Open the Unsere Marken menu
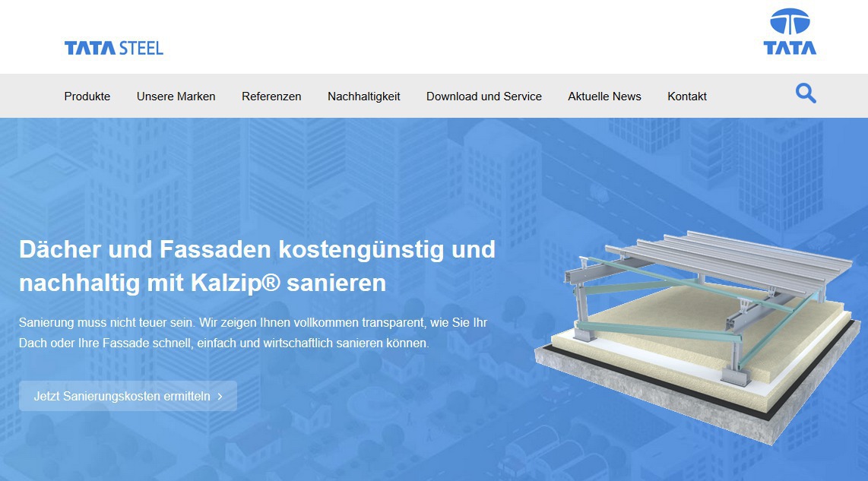This screenshot has width=868, height=481. point(176,97)
